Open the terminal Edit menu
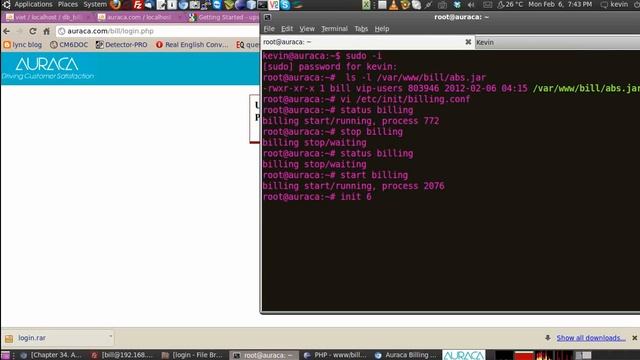Viewport: 640px width, 360px height. [287, 29]
